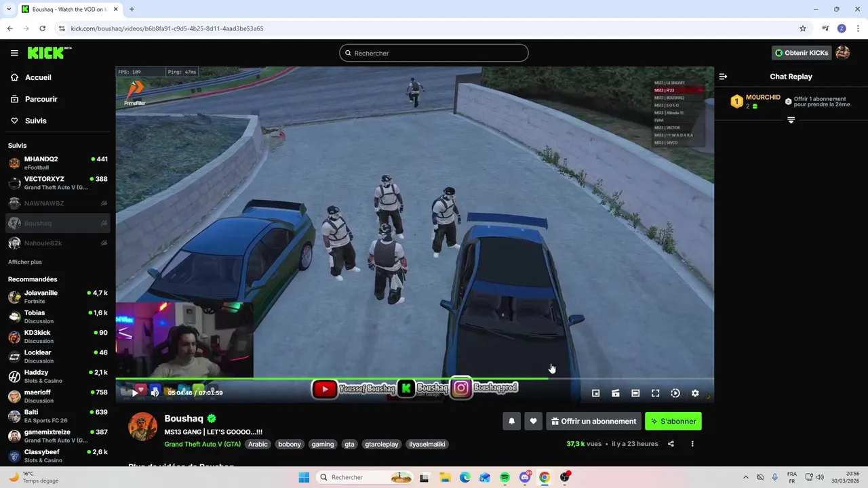Screen dimensions: 868x488
Task: Open Nahoule82k offline channel
Action: point(58,243)
